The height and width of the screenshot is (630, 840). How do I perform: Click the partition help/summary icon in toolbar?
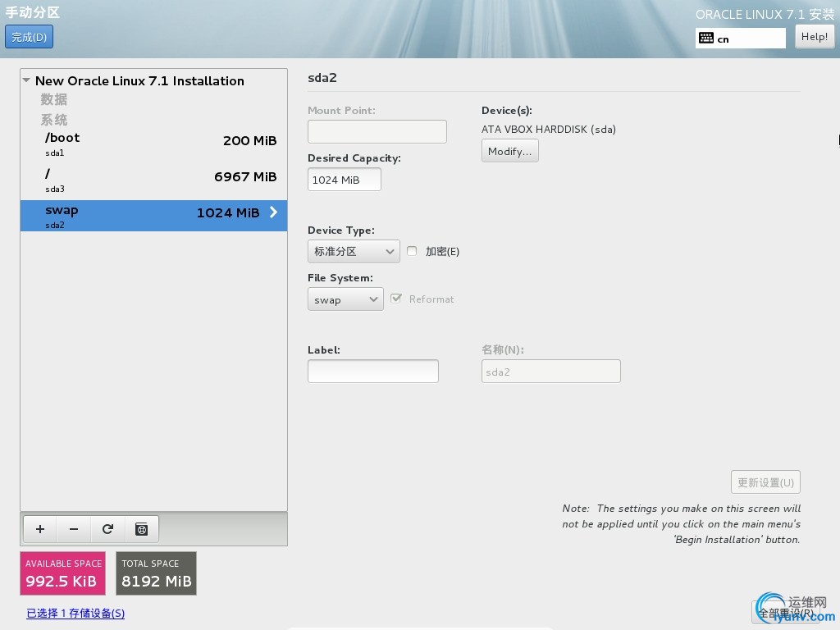tap(141, 529)
